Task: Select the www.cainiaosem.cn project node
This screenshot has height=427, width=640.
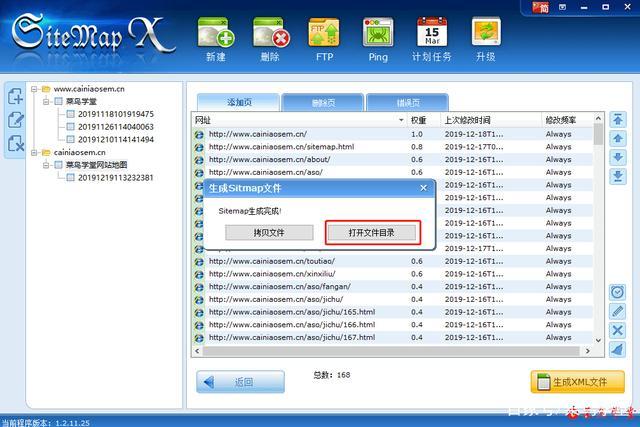Action: tap(89, 89)
